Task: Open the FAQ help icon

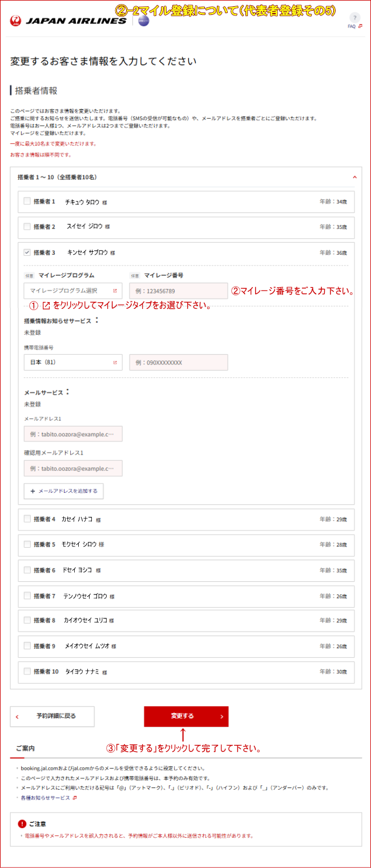Action: [x=354, y=18]
